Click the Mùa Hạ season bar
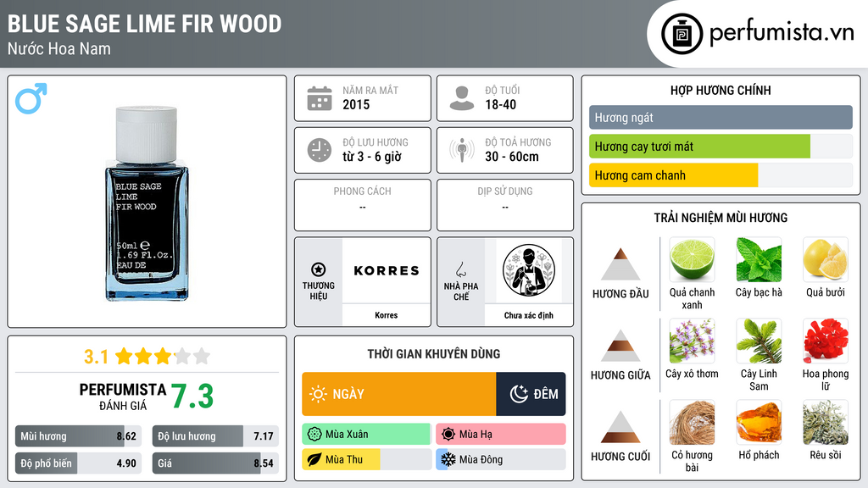 tap(501, 435)
